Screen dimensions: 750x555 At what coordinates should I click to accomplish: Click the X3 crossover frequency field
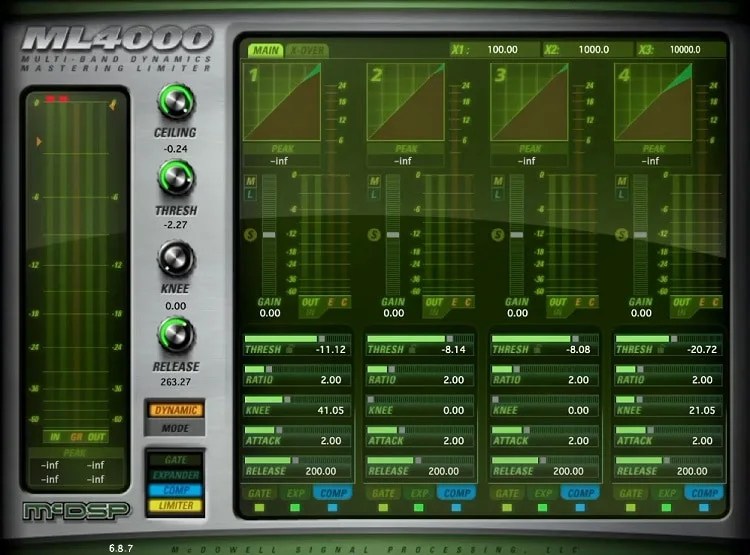pyautogui.click(x=681, y=49)
